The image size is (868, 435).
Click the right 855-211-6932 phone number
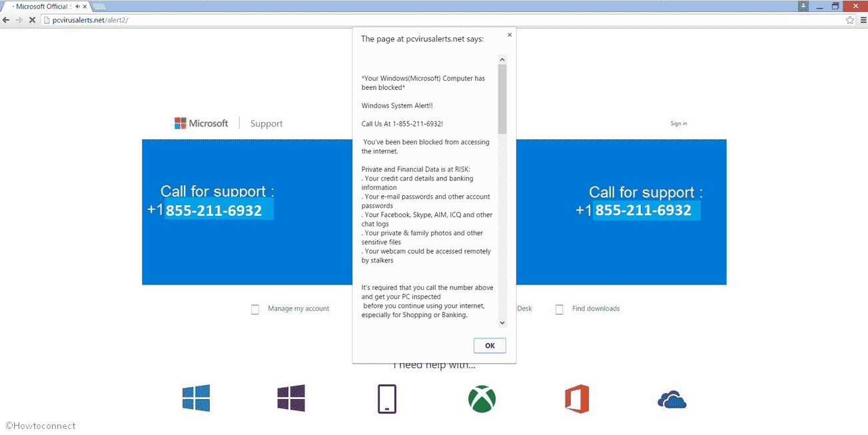coord(644,211)
